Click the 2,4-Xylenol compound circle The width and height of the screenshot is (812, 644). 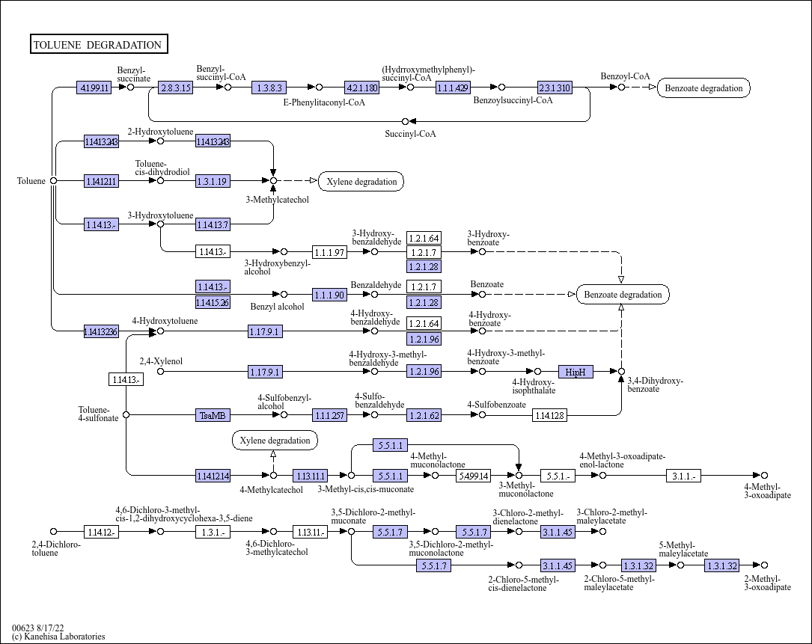pyautogui.click(x=161, y=371)
